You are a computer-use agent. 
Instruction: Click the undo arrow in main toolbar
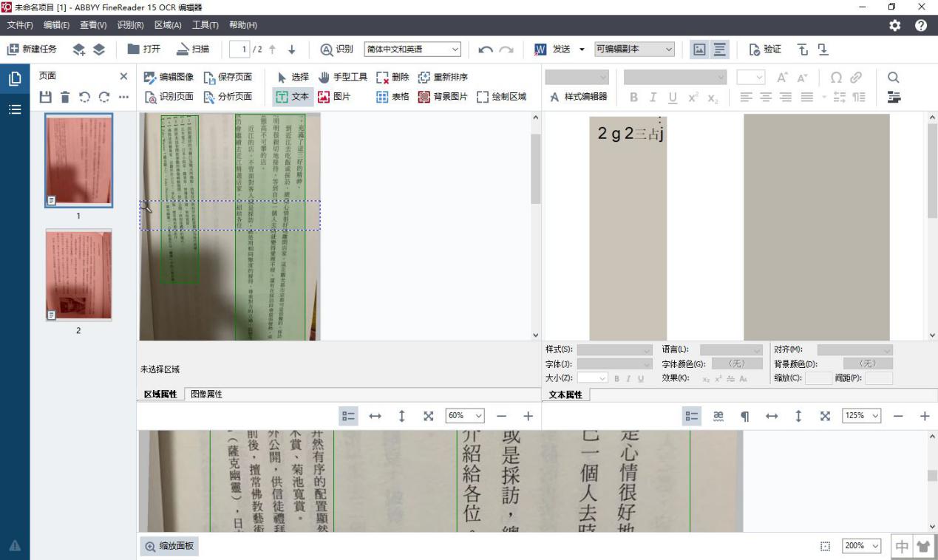486,49
